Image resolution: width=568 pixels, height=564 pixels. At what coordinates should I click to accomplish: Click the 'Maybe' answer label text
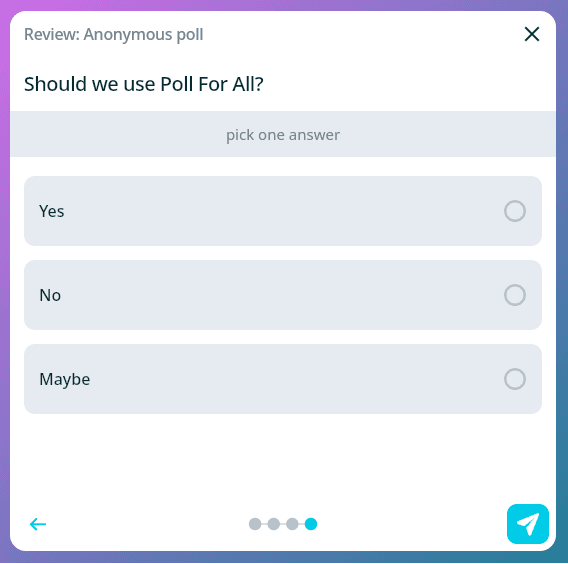[64, 380]
